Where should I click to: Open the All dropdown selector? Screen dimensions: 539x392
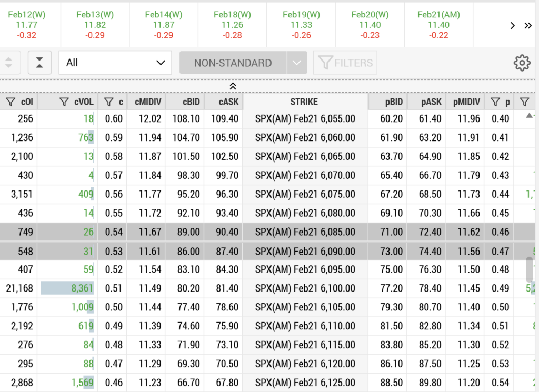pos(115,63)
